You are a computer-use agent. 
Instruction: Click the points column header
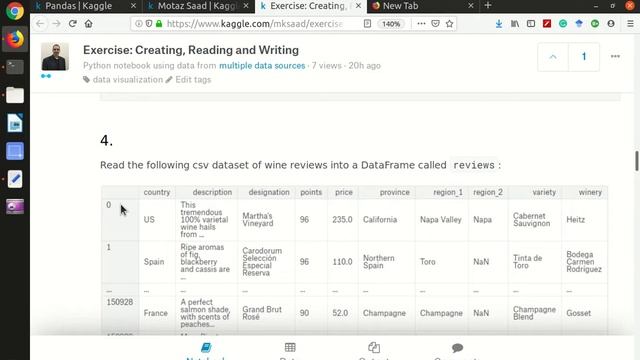pyautogui.click(x=311, y=192)
